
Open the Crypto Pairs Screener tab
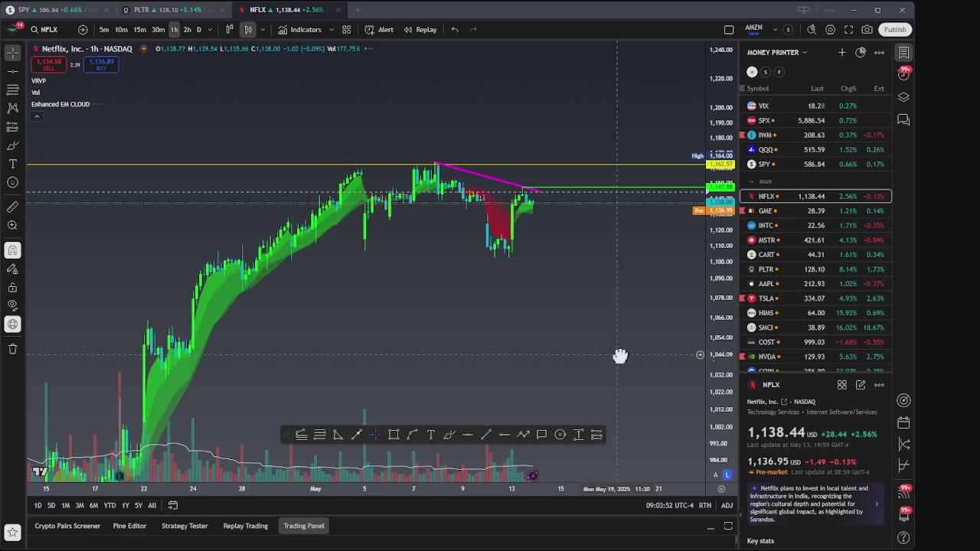(67, 526)
